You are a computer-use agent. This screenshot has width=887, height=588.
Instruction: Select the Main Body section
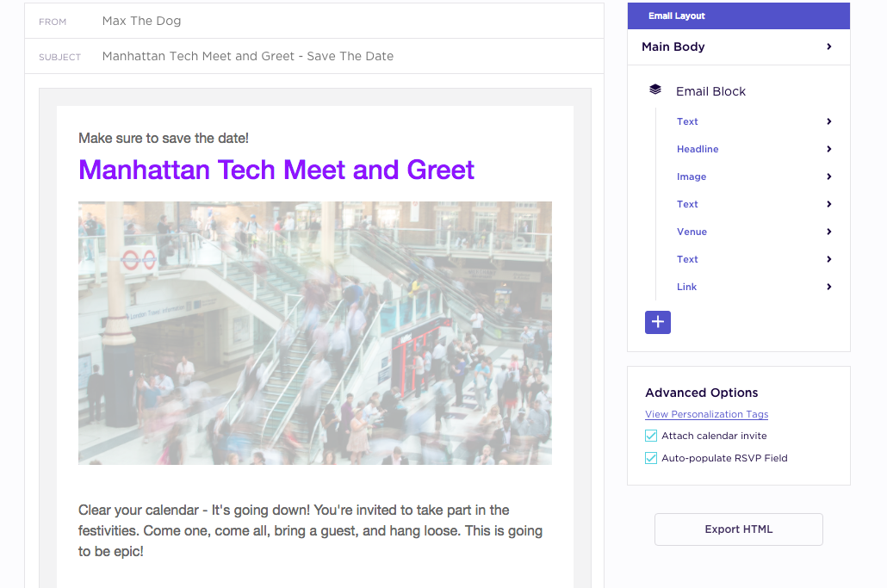[x=738, y=47]
